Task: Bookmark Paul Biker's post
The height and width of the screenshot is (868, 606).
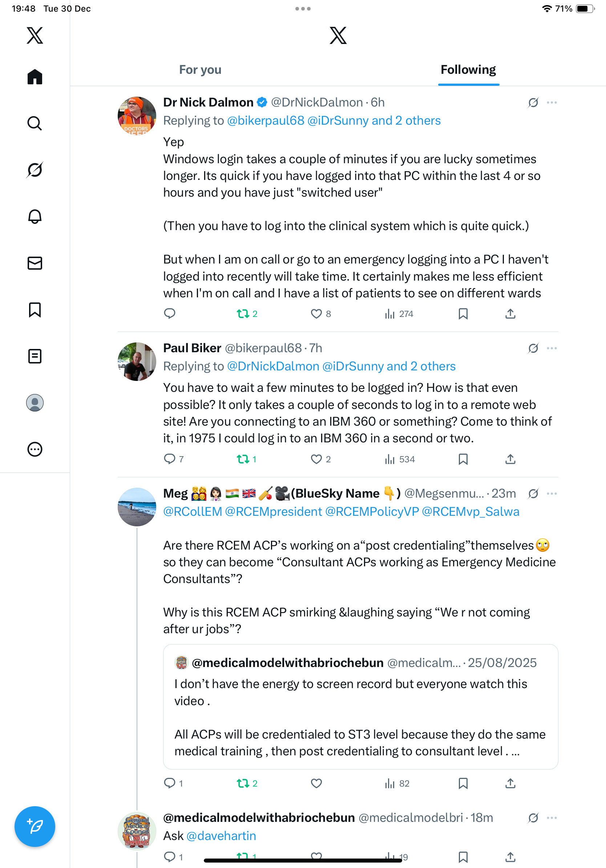Action: point(463,459)
